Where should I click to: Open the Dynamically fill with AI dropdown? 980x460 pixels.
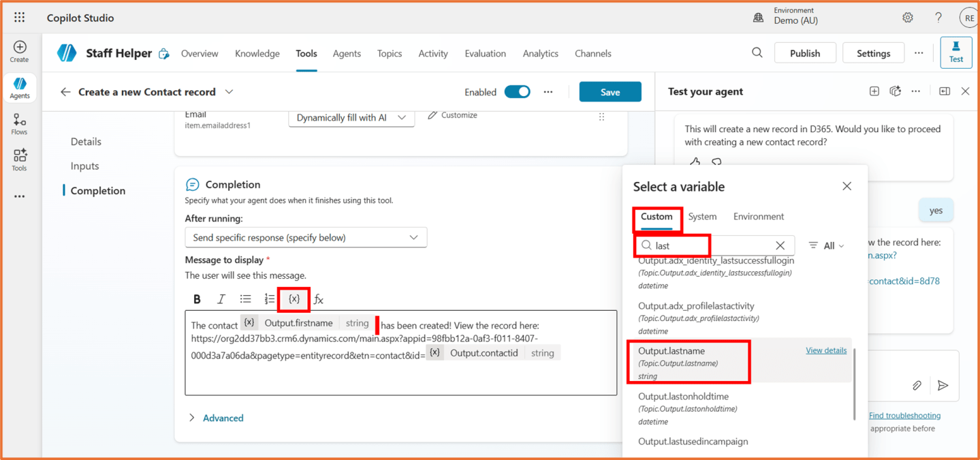[351, 118]
